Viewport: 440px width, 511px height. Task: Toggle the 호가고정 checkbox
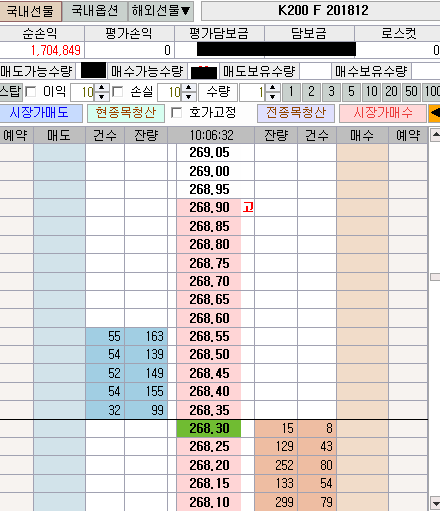tap(176, 113)
